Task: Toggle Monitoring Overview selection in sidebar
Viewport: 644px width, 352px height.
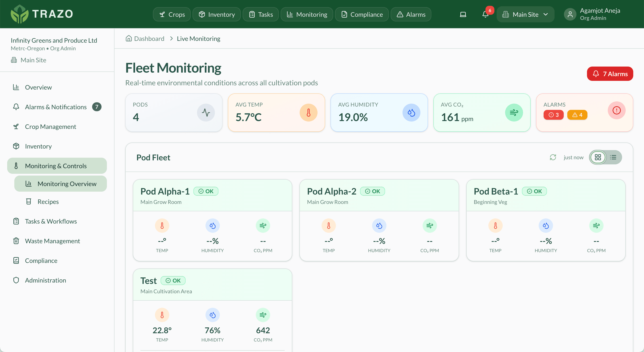Action: coord(67,184)
